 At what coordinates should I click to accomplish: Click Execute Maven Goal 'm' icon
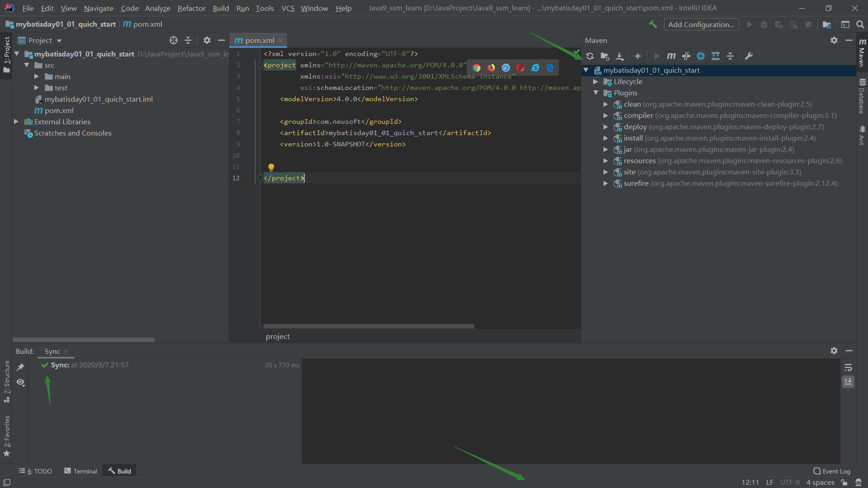[x=671, y=56]
